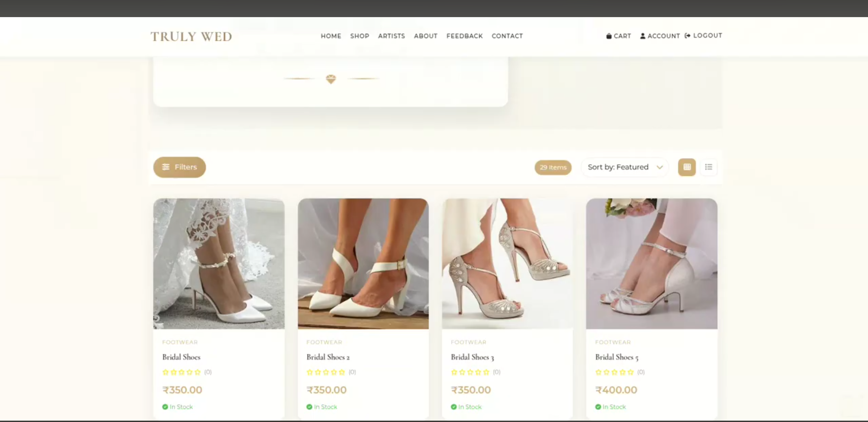
Task: Expand the Sort by: Featured dropdown
Action: coord(625,167)
